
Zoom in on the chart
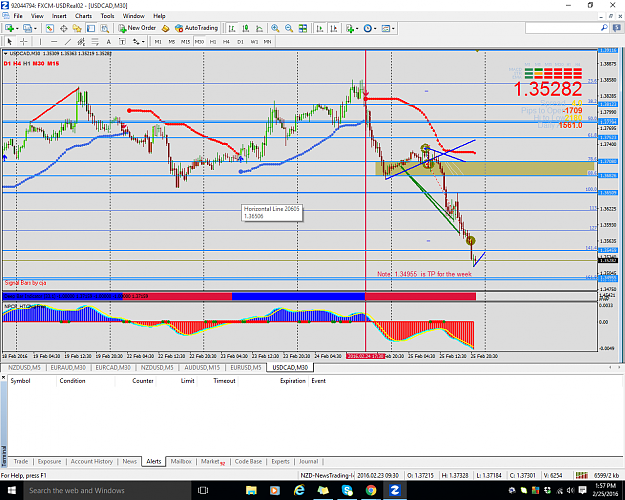(x=275, y=28)
